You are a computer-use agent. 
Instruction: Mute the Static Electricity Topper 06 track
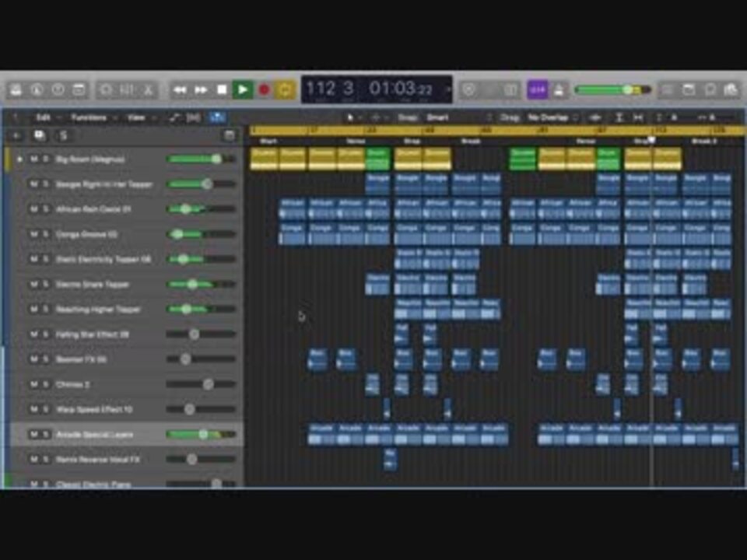pos(33,259)
